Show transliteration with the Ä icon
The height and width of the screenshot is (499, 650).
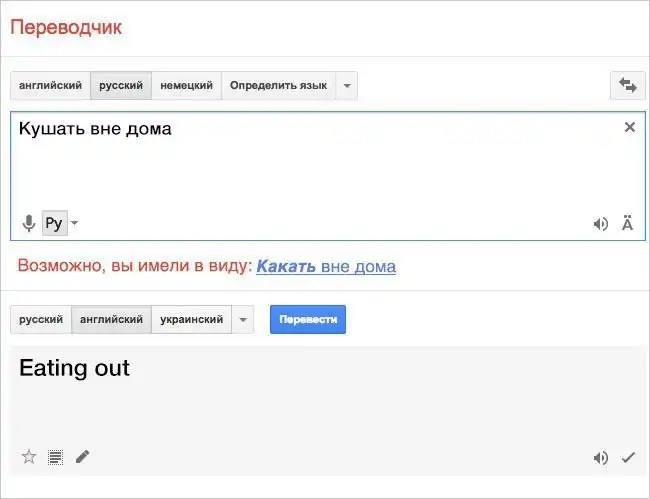(627, 224)
